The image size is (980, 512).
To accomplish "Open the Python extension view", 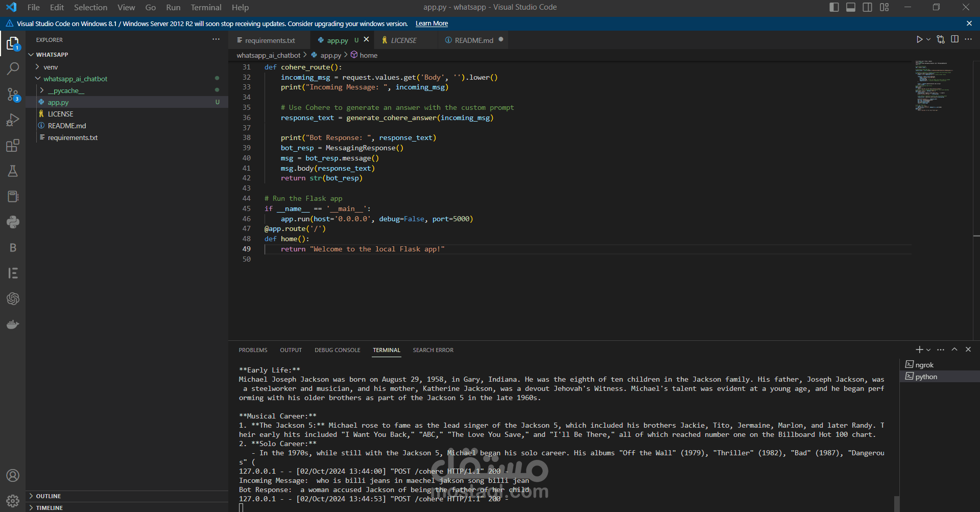I will tap(13, 222).
